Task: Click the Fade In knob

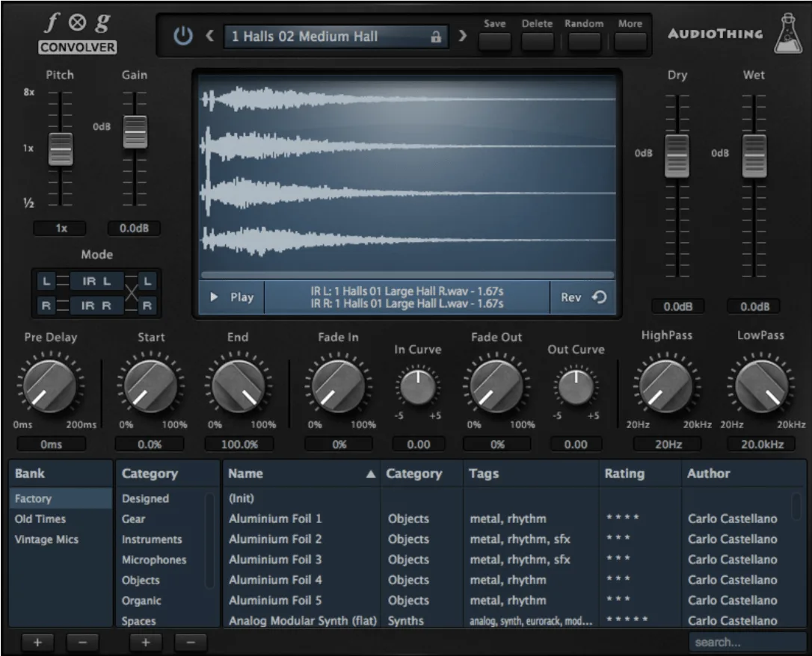Action: (338, 386)
